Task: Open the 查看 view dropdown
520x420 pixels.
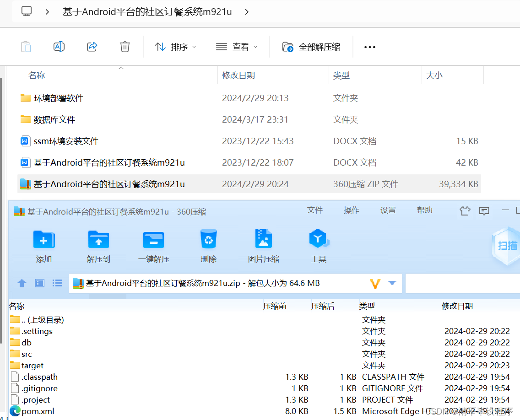Action: 237,47
